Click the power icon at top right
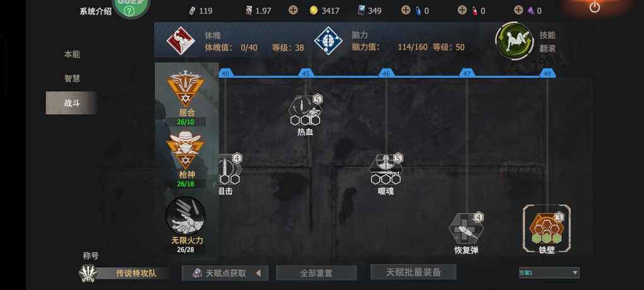The height and width of the screenshot is (290, 644). [x=595, y=6]
